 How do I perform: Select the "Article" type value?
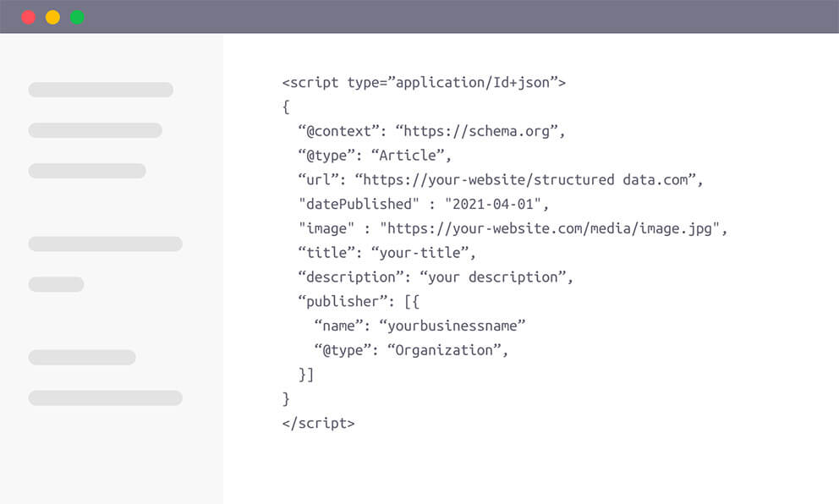(x=409, y=155)
